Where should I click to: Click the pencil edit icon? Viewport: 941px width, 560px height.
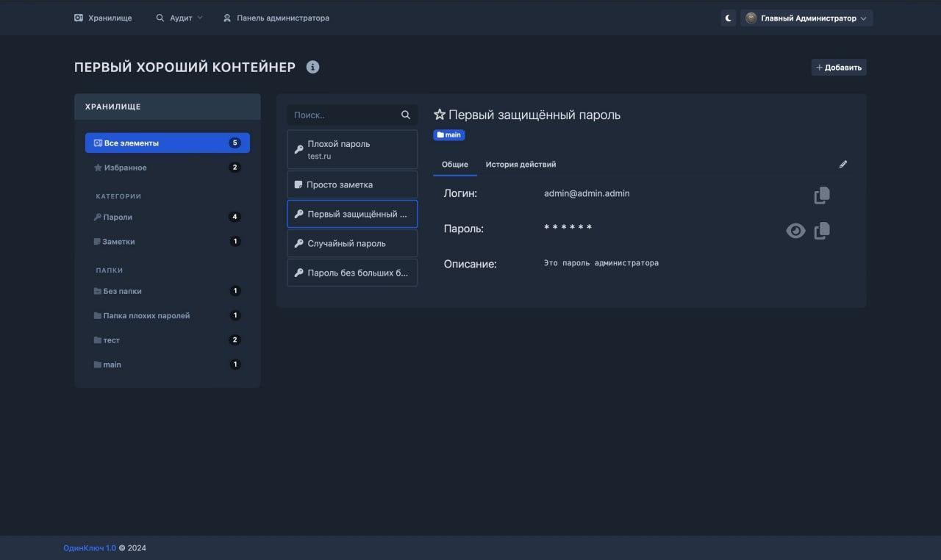click(x=843, y=165)
